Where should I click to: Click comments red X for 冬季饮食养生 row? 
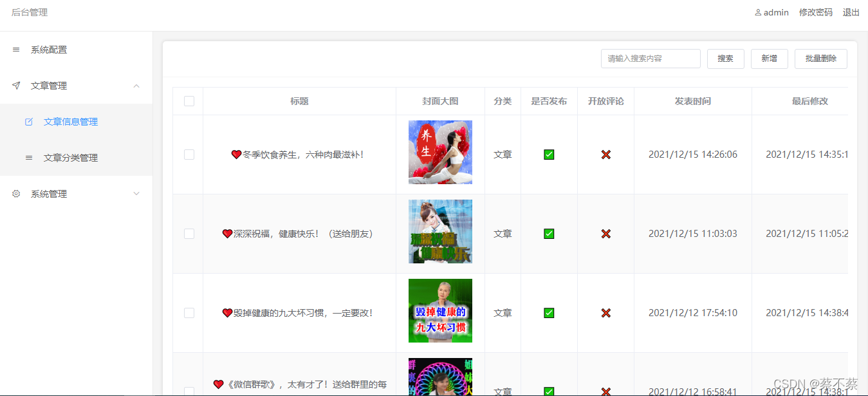point(605,155)
